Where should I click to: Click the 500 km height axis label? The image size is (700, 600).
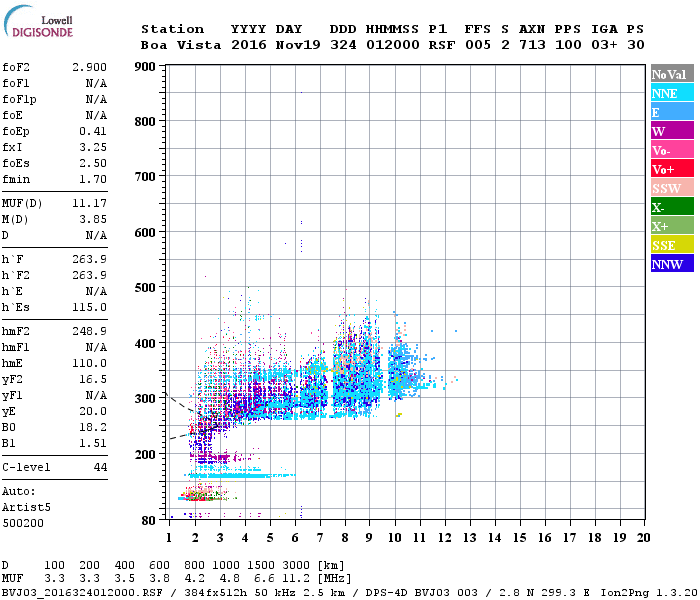pos(145,288)
